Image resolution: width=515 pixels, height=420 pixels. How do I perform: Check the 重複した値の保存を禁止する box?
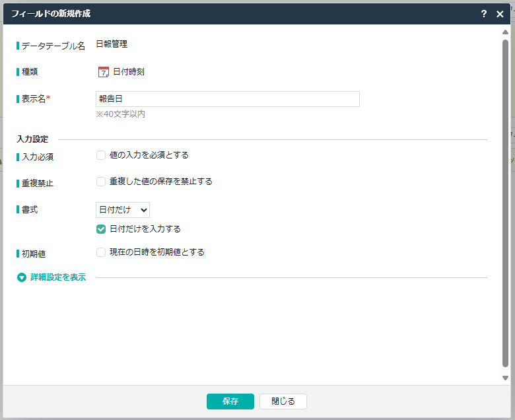tap(101, 182)
